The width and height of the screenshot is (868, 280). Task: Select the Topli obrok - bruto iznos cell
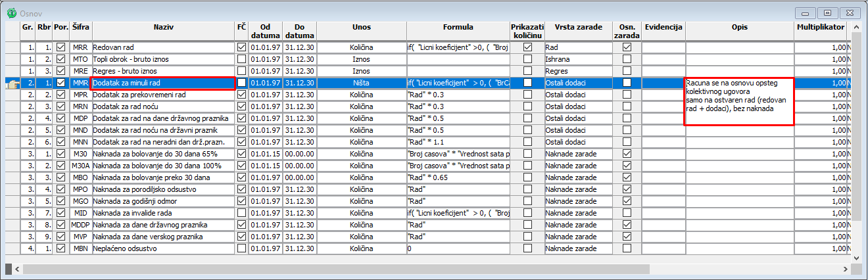[x=164, y=59]
